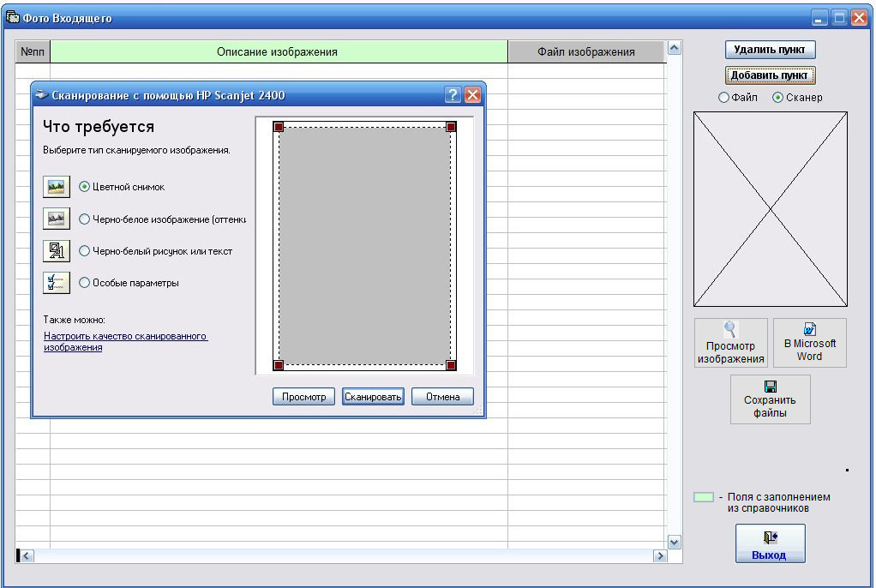Click the scanner icon in dialog title bar
Image resolution: width=876 pixels, height=588 pixels.
(41, 95)
